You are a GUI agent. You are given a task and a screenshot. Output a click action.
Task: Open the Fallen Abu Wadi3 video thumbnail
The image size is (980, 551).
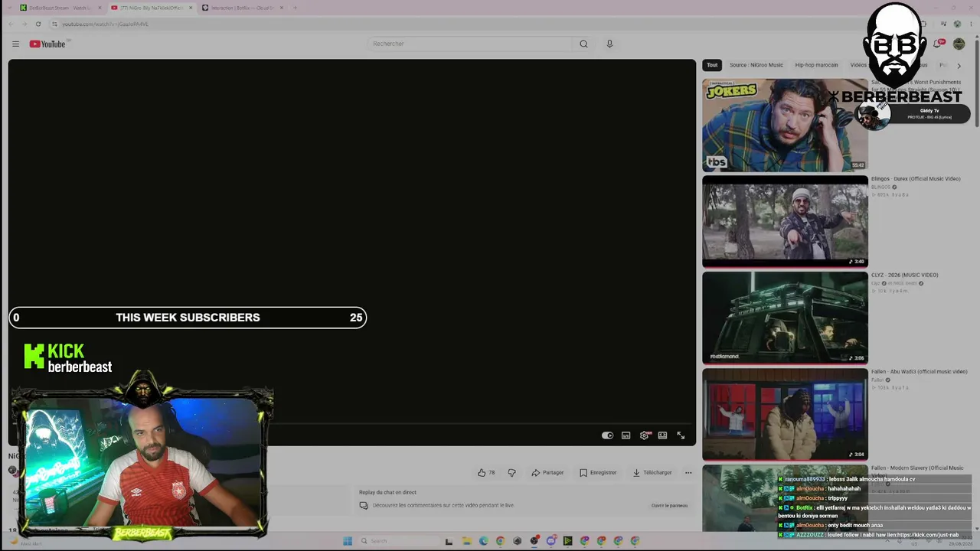(785, 414)
